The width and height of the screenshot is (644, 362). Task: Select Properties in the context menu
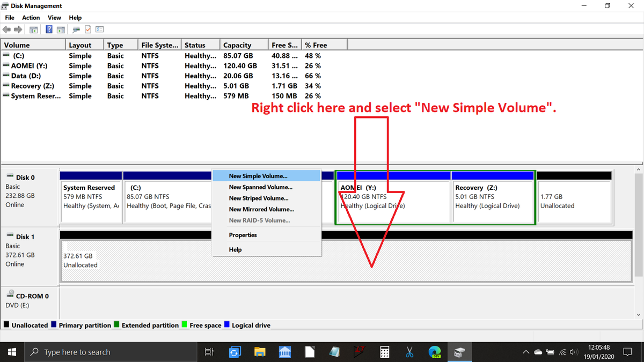(243, 235)
